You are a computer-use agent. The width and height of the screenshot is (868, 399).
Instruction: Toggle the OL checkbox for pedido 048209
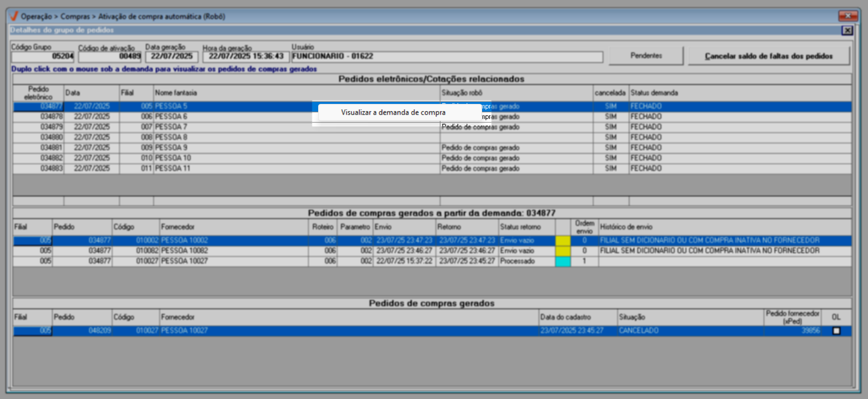point(836,331)
